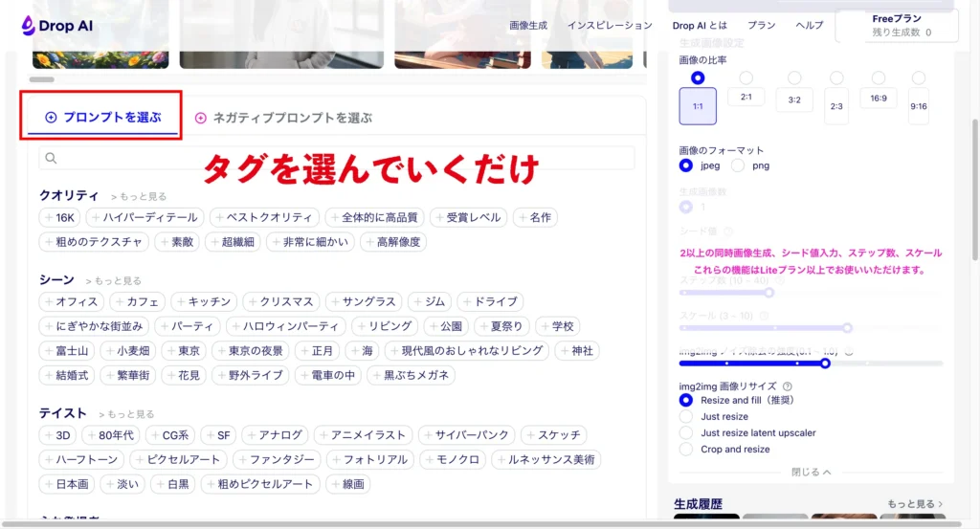Collapse settings with 閉じる
Image resolution: width=980 pixels, height=529 pixels.
point(812,473)
